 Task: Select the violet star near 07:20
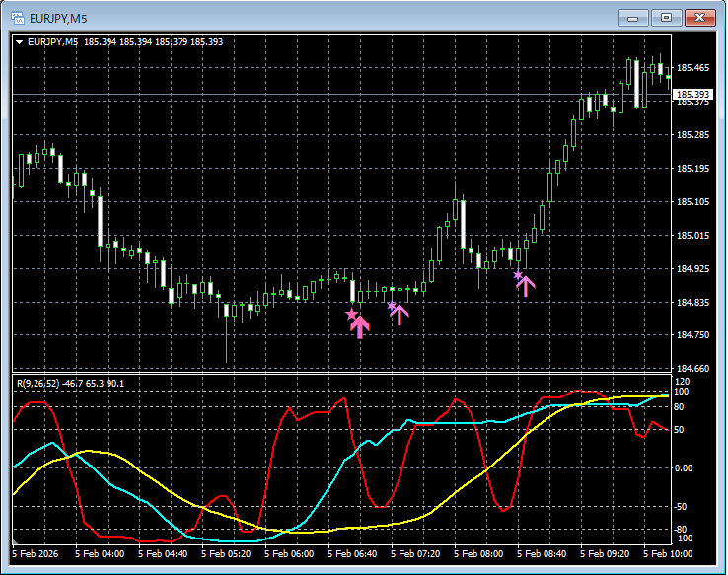coord(392,306)
